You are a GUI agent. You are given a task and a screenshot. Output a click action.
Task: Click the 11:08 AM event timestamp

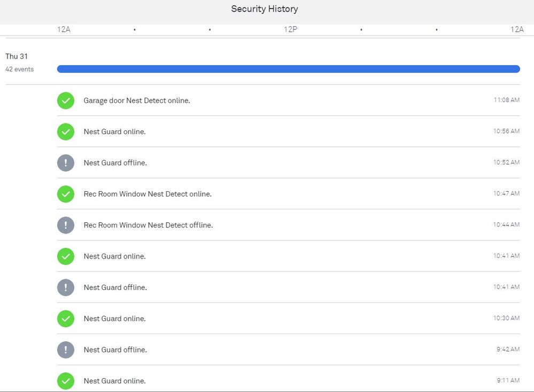(506, 100)
